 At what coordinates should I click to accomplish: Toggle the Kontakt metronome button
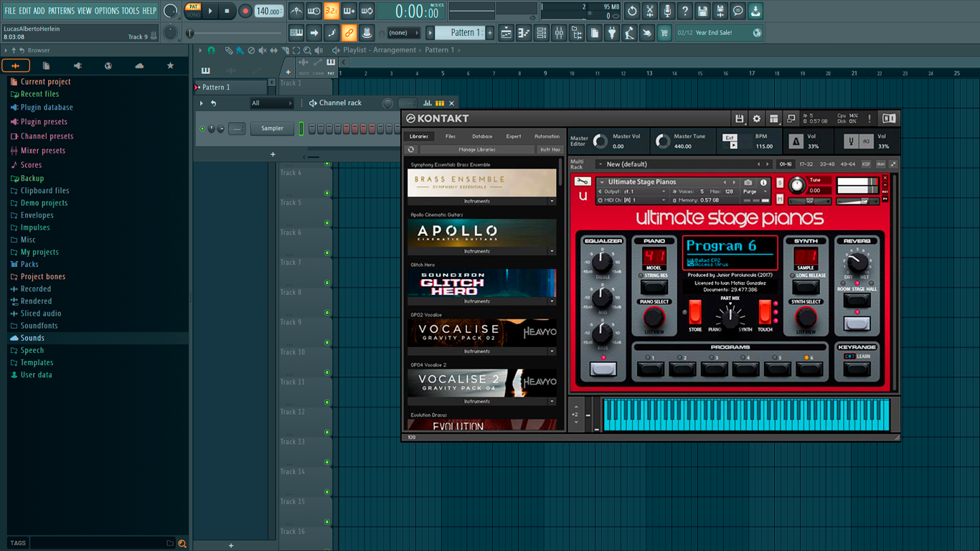(796, 141)
